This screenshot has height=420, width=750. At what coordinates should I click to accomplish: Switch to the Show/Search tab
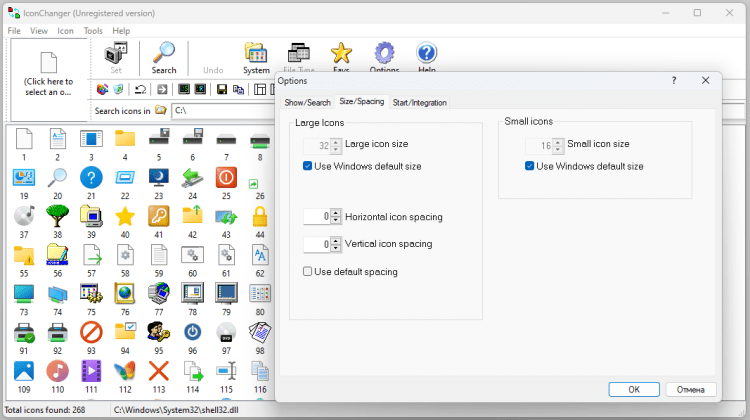coord(308,102)
